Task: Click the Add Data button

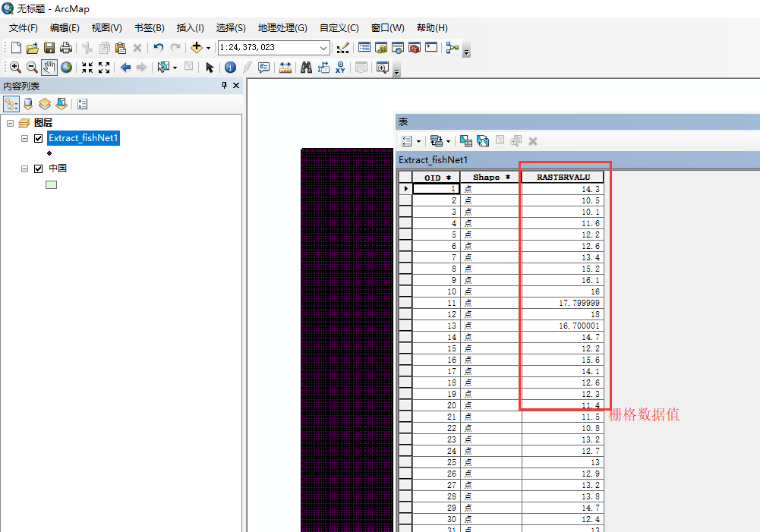Action: click(197, 48)
